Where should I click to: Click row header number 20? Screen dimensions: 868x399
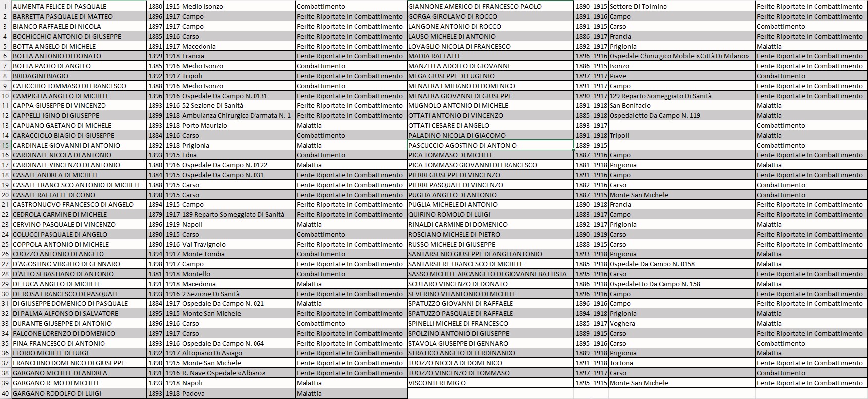5,195
